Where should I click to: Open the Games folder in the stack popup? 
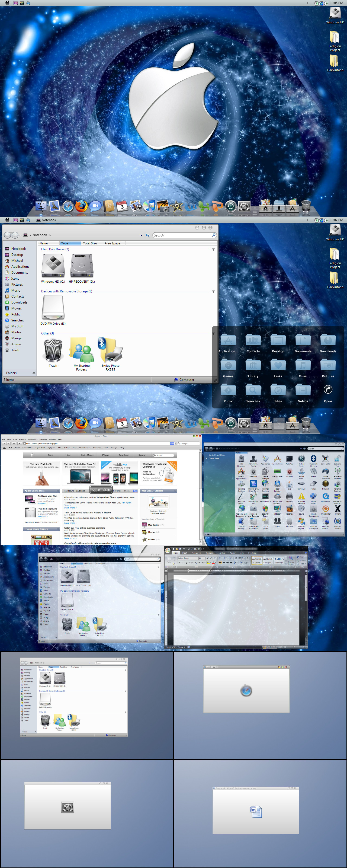click(x=228, y=368)
